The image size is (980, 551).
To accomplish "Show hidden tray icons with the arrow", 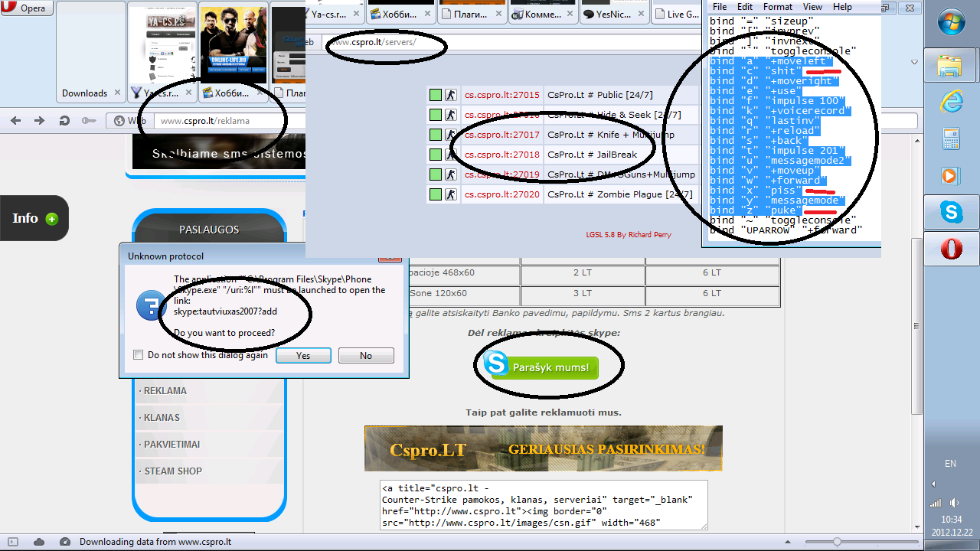I will pyautogui.click(x=933, y=484).
